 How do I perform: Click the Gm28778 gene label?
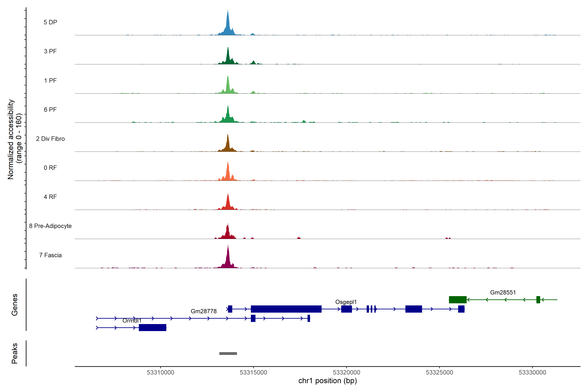[204, 311]
